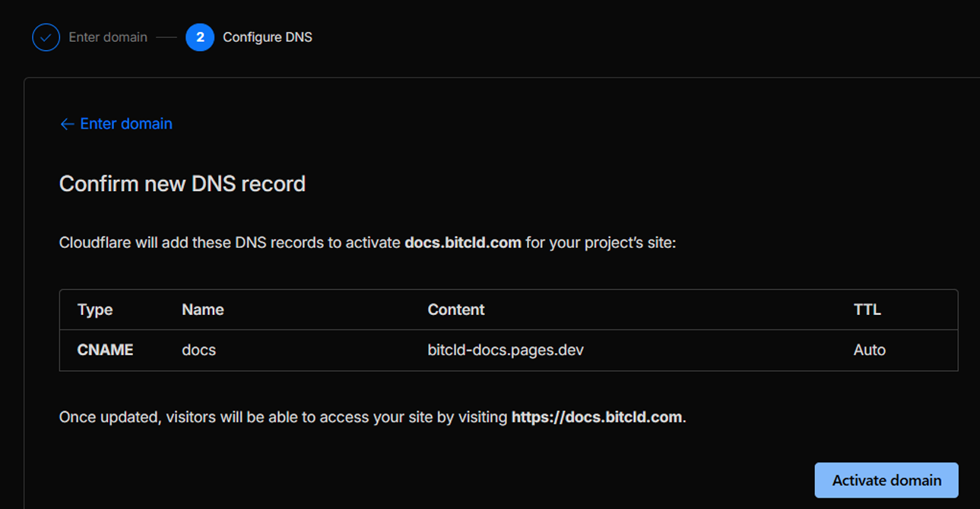The height and width of the screenshot is (509, 980).
Task: Click the Confirm new DNS record heading
Action: [182, 183]
